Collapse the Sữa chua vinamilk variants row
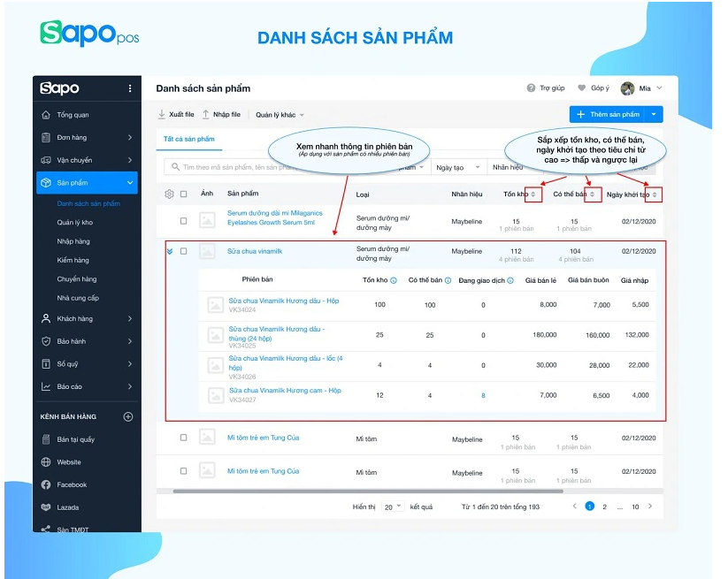Screen dimensions: 728x579 point(169,251)
